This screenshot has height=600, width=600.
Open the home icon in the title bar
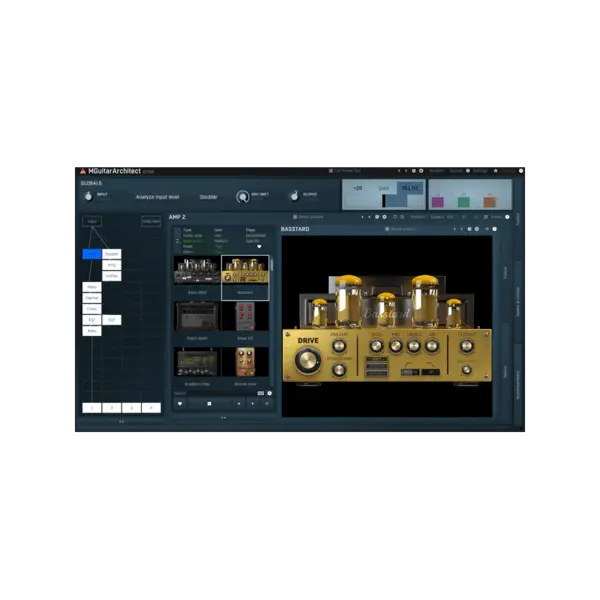496,171
